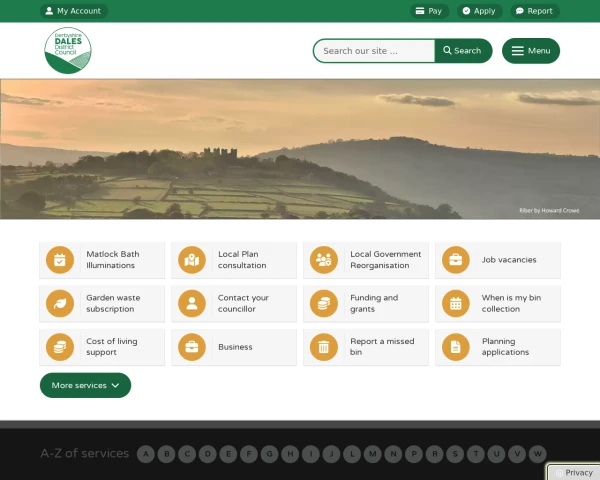This screenshot has height=480, width=600.
Task: Open My Account in the top bar
Action: pyautogui.click(x=74, y=11)
